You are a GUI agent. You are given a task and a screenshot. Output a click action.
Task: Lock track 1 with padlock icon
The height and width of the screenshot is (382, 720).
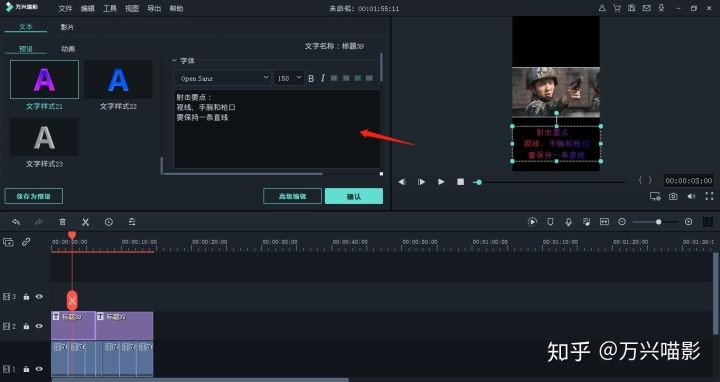coord(26,369)
